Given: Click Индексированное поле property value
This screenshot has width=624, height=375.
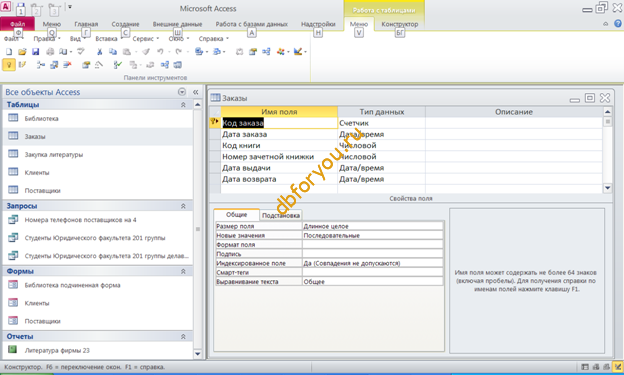Looking at the screenshot, I should 372,263.
